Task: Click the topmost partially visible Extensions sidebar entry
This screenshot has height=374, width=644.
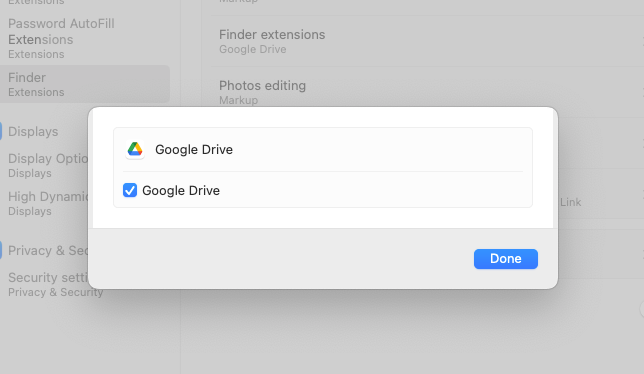Action: point(36,3)
